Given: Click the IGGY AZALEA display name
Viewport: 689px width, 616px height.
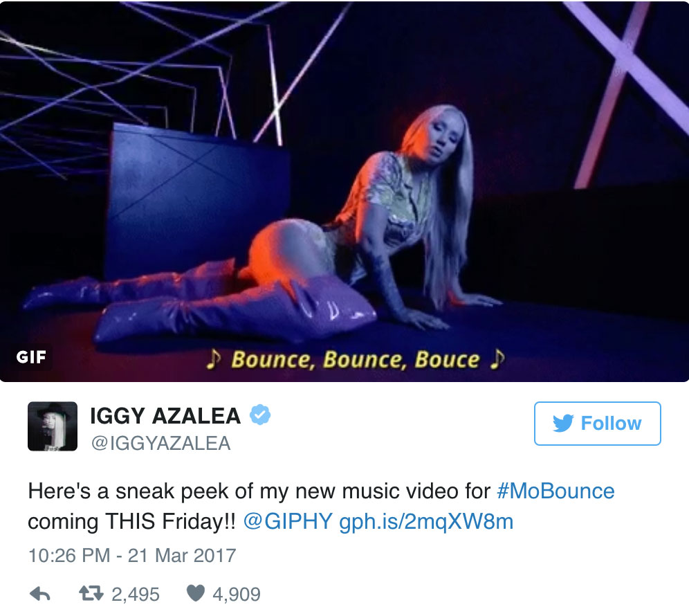Looking at the screenshot, I should [x=165, y=416].
